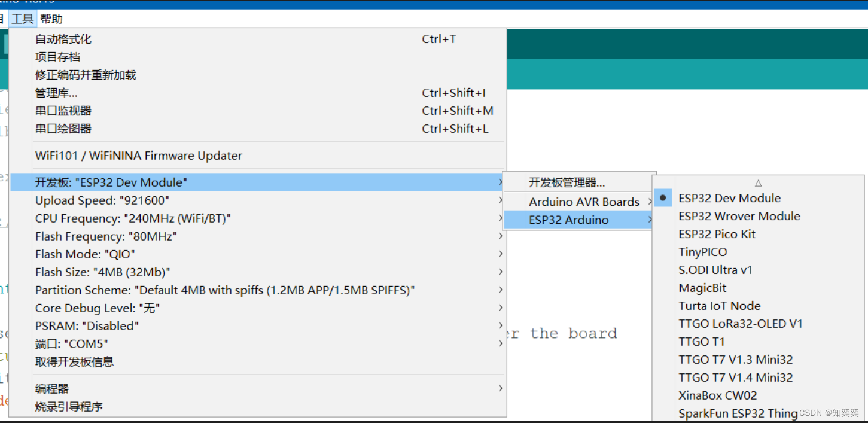This screenshot has width=868, height=423.
Task: Expand ESP32 Arduino boards submenu
Action: point(579,220)
